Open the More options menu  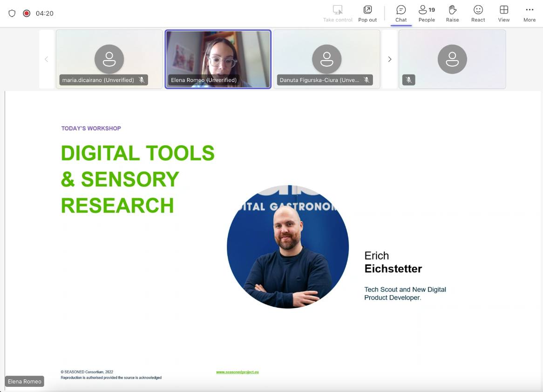point(529,14)
